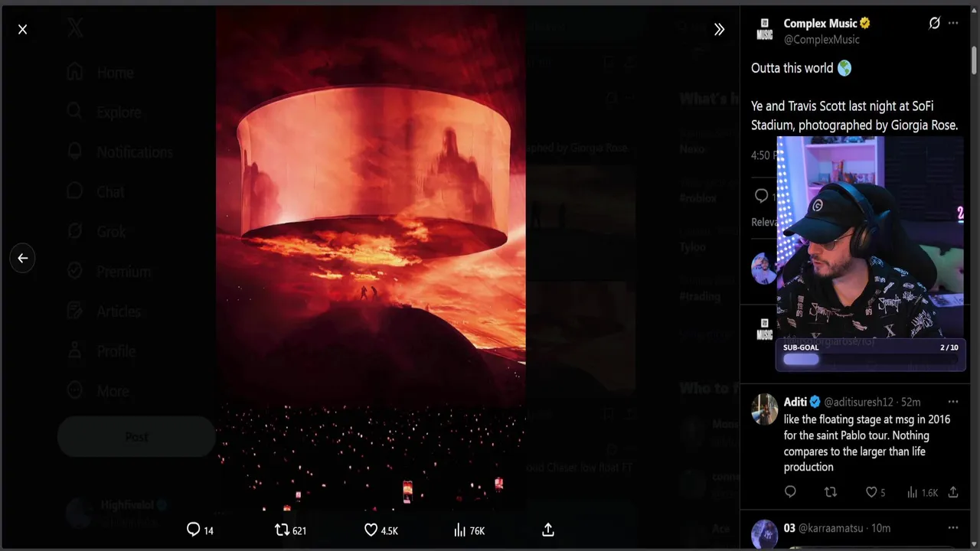
Task: Click Aditi's blue verified badge
Action: coord(815,402)
